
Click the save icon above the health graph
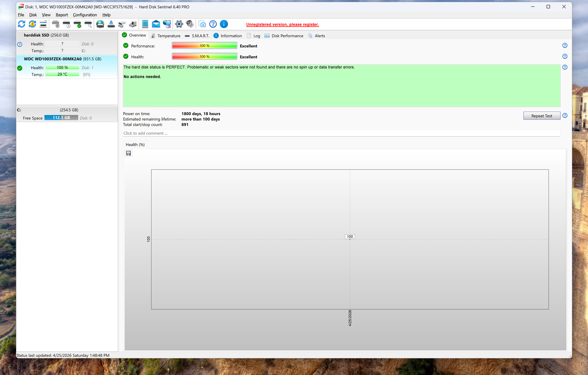pyautogui.click(x=129, y=153)
